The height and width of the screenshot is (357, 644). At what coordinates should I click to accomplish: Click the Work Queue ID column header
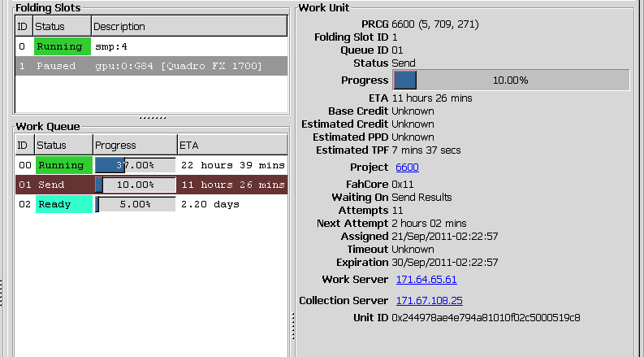(x=25, y=146)
